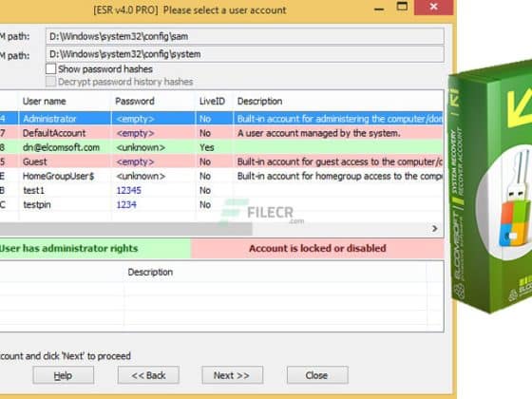Select the test1 user account

[221, 190]
